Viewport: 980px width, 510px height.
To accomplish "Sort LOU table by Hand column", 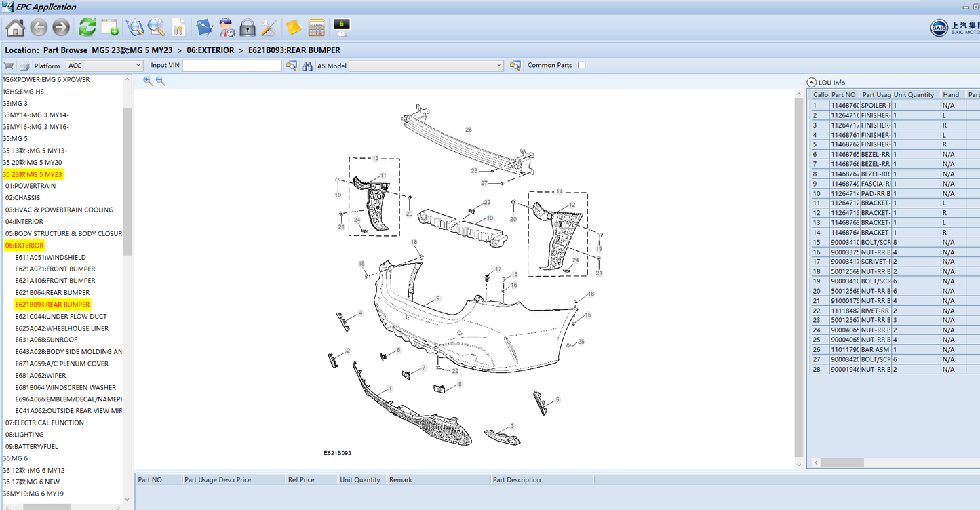I will [x=954, y=95].
